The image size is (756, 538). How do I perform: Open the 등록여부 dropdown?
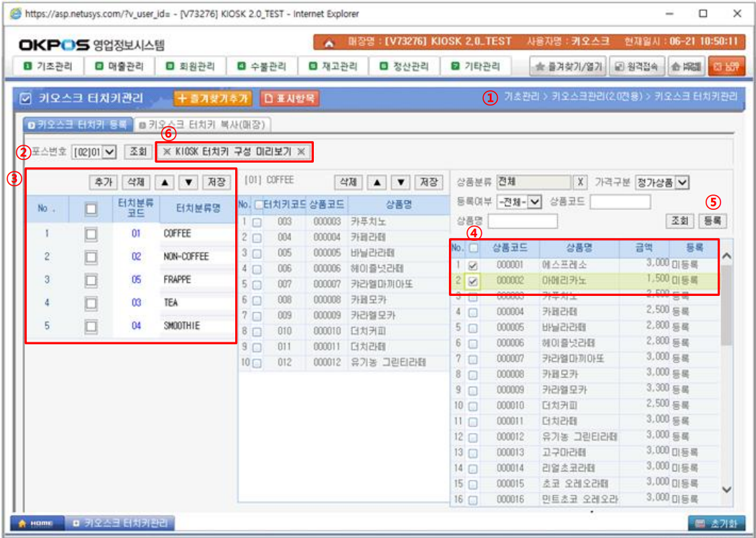[x=535, y=202]
